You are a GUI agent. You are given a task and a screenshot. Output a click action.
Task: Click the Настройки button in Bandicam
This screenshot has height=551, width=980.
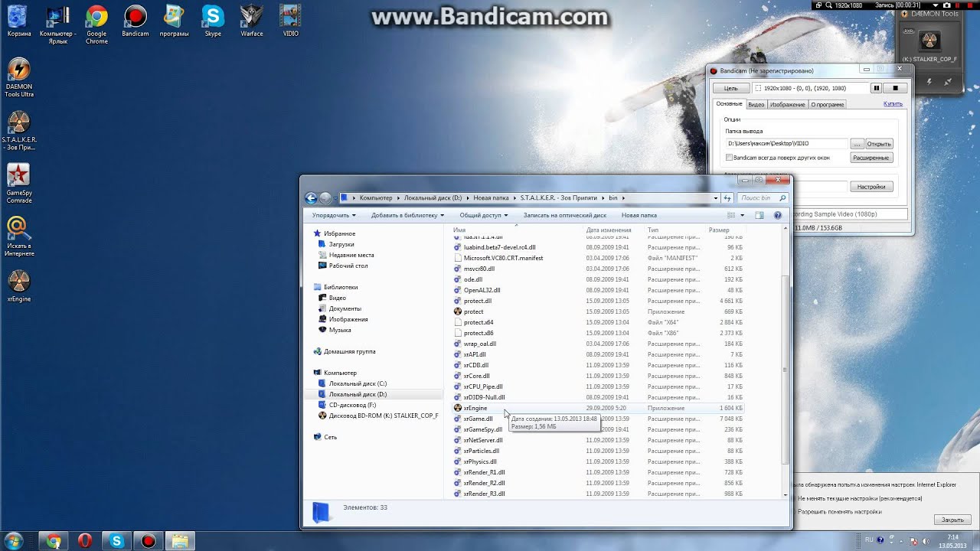pyautogui.click(x=871, y=187)
